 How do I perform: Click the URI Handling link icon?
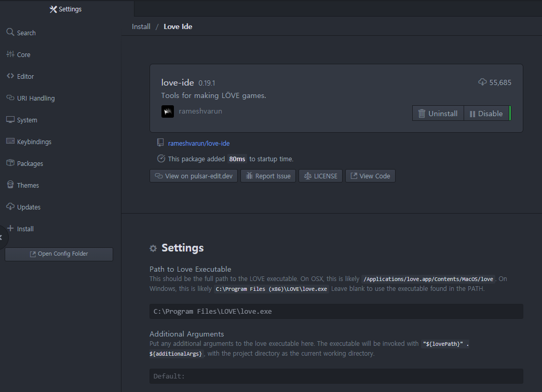coord(10,98)
